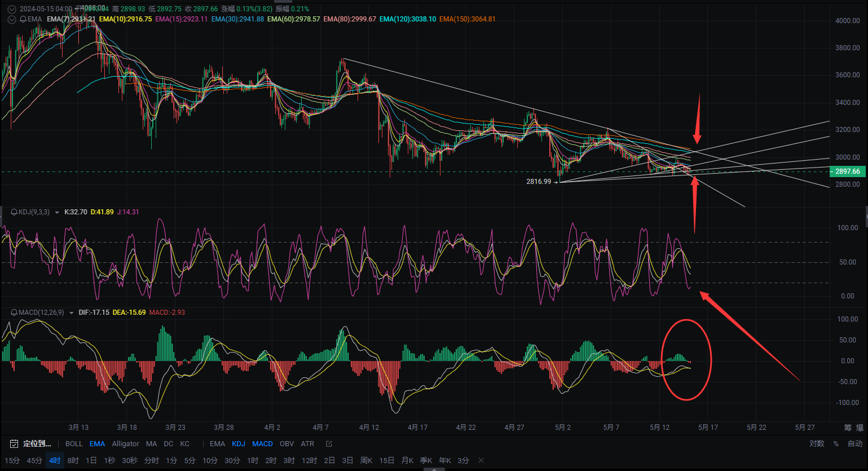Switch to the 15日 timeframe
The width and height of the screenshot is (868, 471).
click(387, 460)
